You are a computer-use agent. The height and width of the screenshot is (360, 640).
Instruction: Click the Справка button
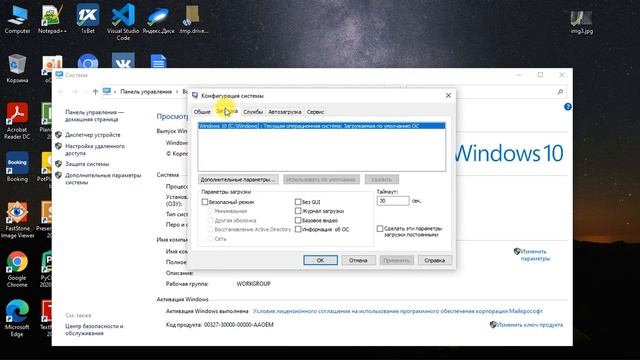tap(435, 260)
